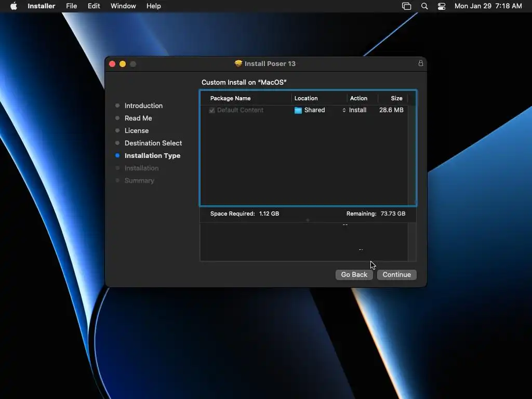Close the installer window with red button
Image resolution: width=532 pixels, height=399 pixels.
click(112, 64)
